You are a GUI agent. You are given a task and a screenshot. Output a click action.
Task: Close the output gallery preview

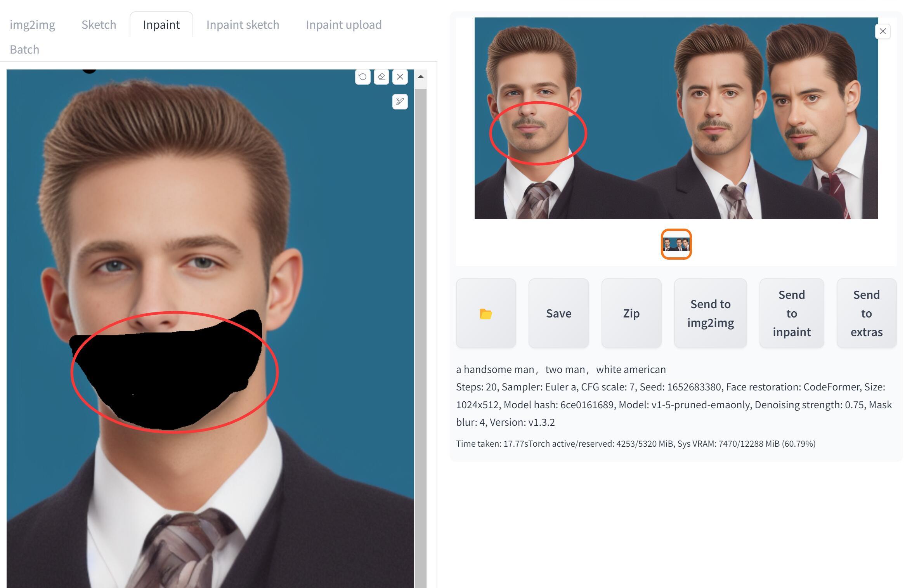click(883, 31)
